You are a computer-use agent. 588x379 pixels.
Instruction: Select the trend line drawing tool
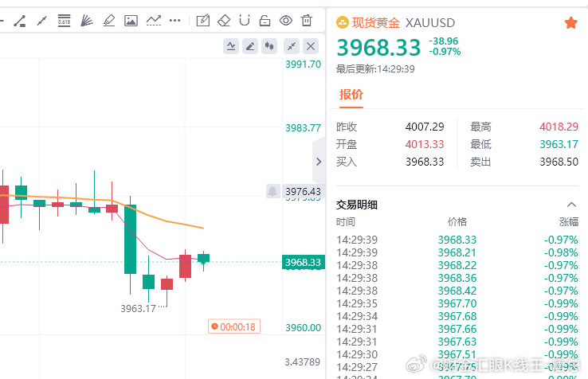click(19, 21)
